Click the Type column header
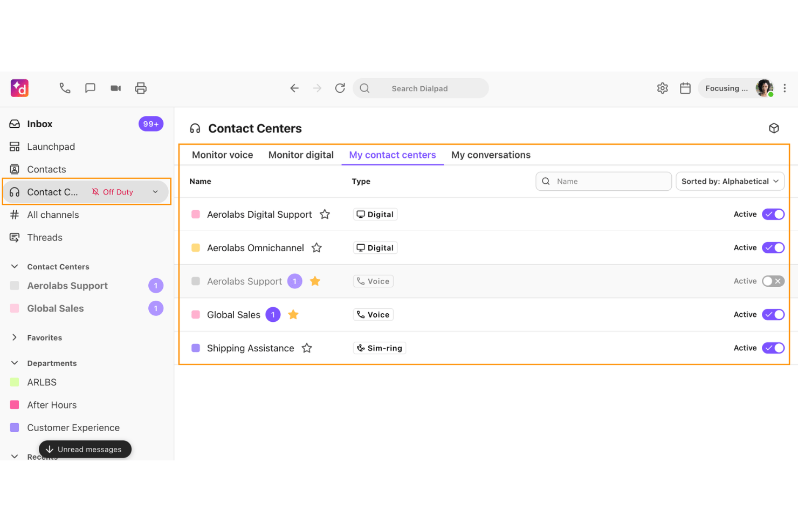The height and width of the screenshot is (532, 798). coord(361,182)
